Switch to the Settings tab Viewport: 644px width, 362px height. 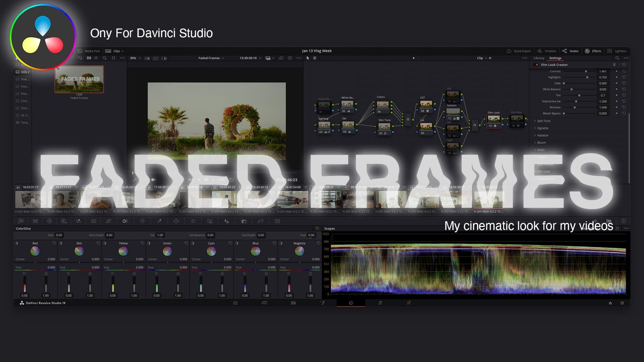point(555,58)
